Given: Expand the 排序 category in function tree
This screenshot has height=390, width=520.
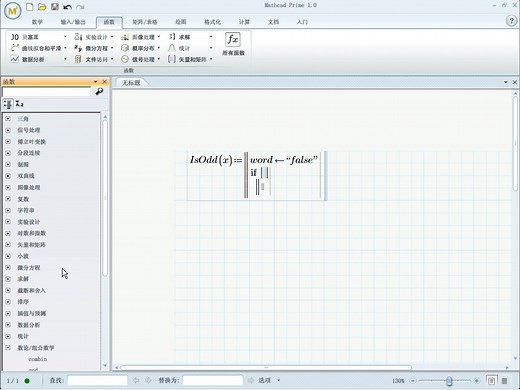Looking at the screenshot, I should click(x=8, y=302).
